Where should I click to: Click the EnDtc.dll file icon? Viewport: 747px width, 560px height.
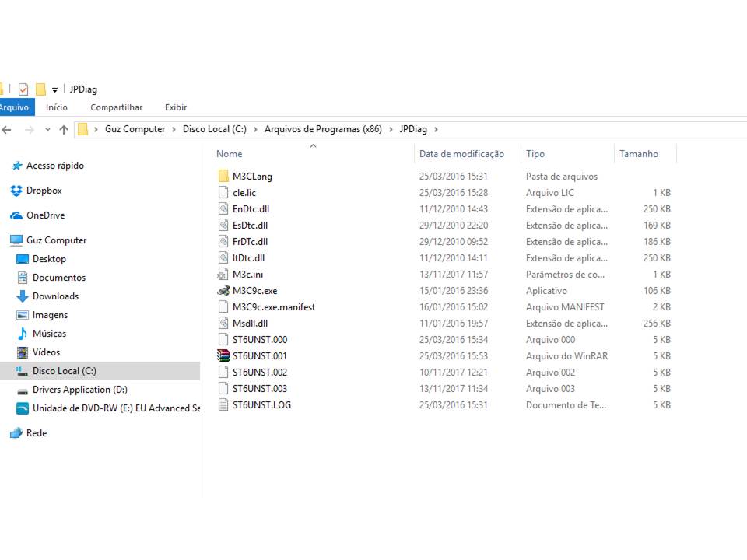(x=223, y=208)
